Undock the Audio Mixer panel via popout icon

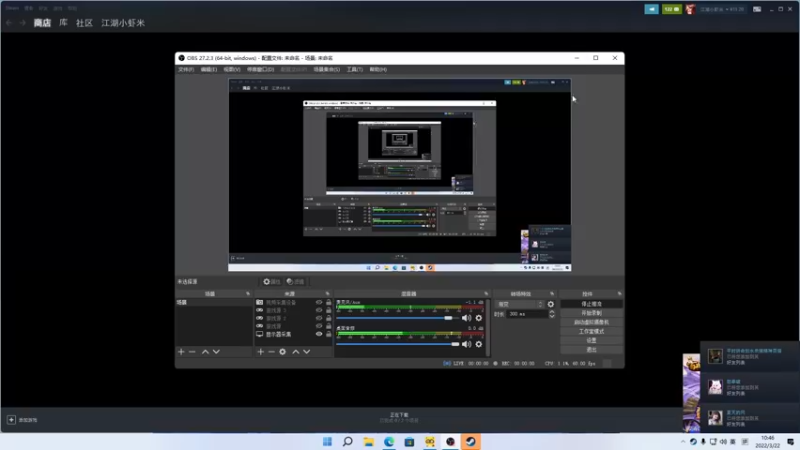(x=486, y=294)
